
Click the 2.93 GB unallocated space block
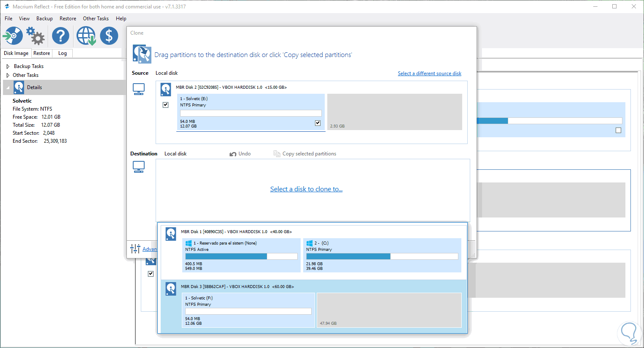395,112
